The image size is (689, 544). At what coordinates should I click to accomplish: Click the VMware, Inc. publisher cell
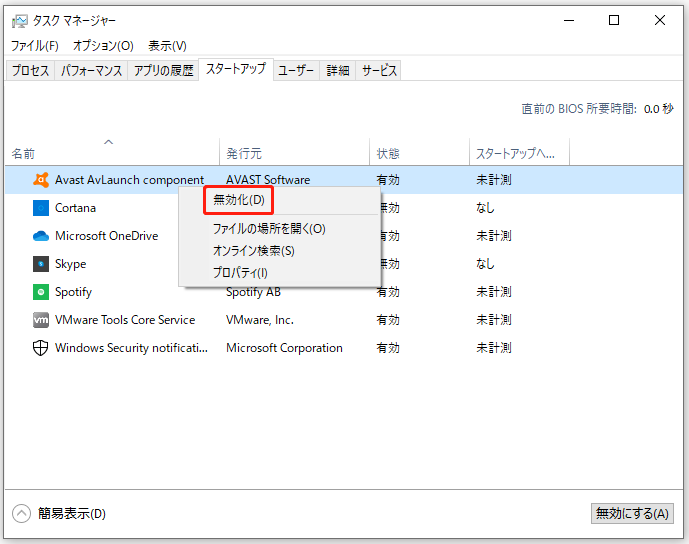(x=260, y=320)
